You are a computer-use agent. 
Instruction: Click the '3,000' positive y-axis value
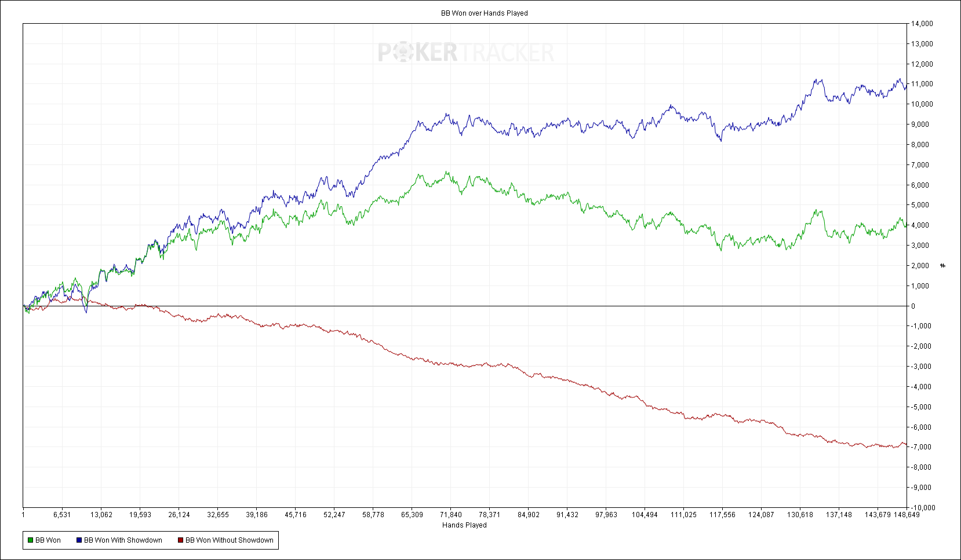click(920, 246)
